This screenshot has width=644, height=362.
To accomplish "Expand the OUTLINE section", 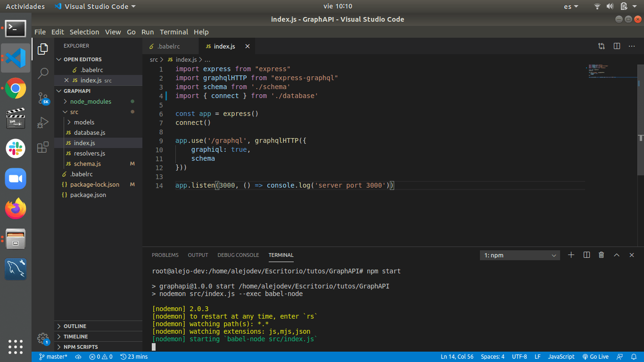I will click(x=74, y=326).
